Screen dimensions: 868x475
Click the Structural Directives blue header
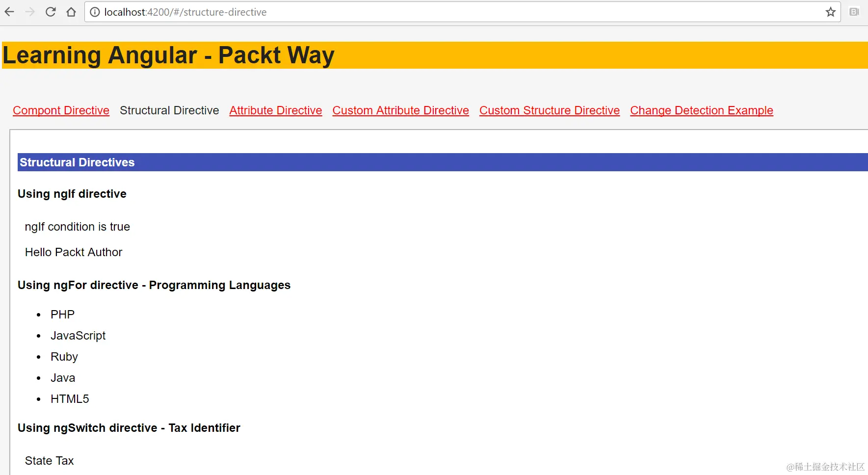click(x=443, y=162)
